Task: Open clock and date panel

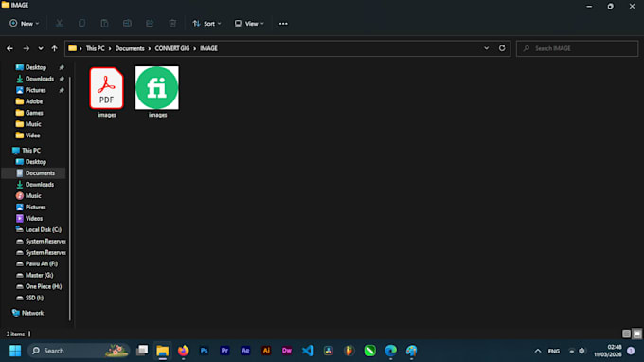Action: [x=607, y=351]
